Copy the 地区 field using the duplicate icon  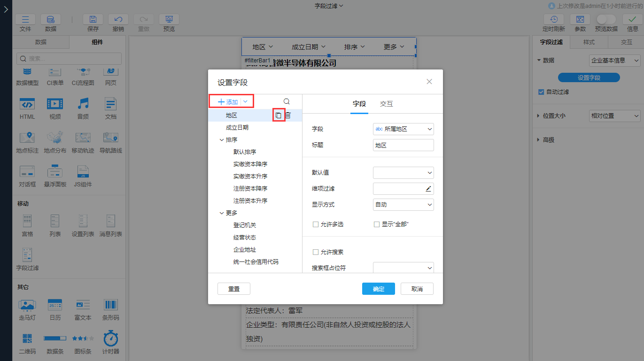(279, 115)
